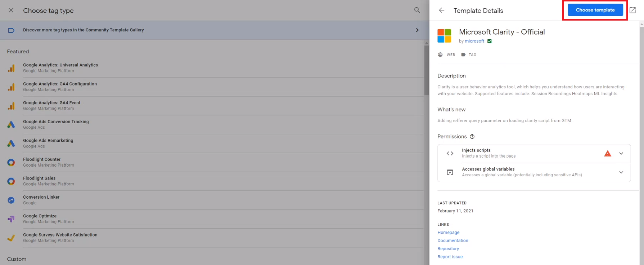This screenshot has height=265, width=644.
Task: Click the Featured section heading
Action: point(18,52)
